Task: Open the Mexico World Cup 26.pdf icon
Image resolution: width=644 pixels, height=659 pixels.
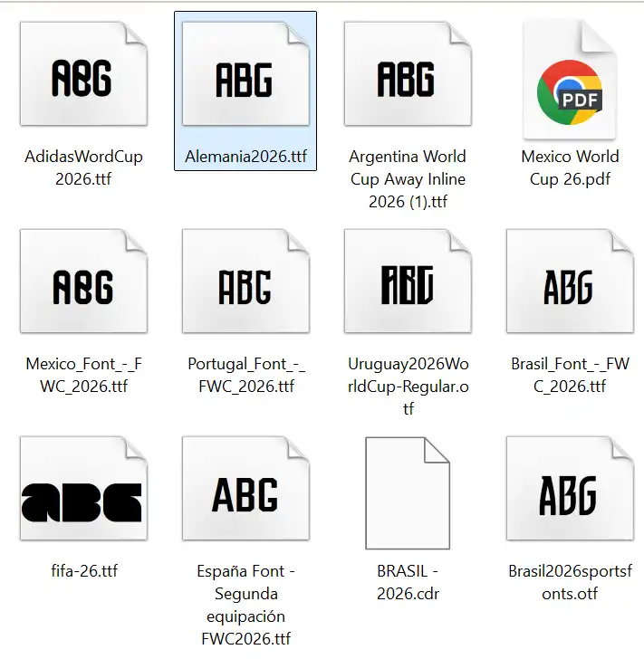Action: pos(570,80)
